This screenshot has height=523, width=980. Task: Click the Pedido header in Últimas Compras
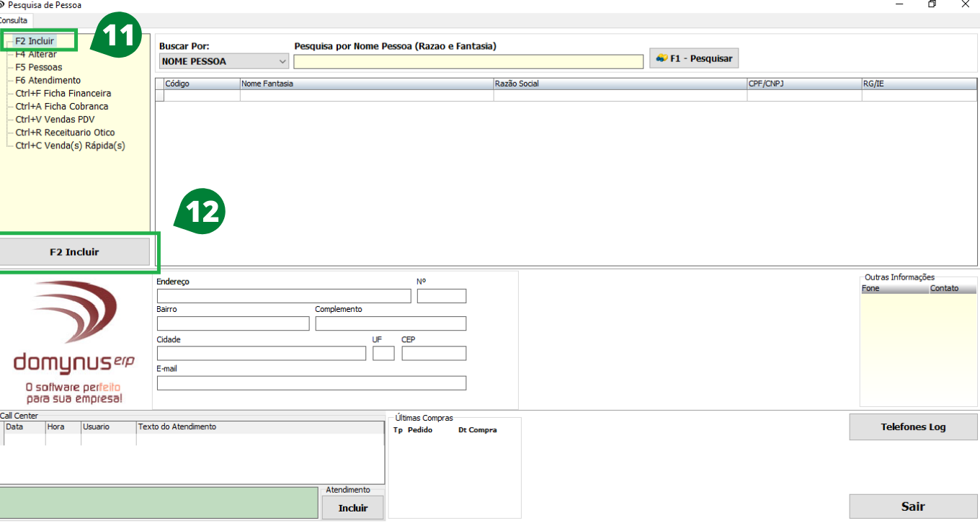pos(420,430)
